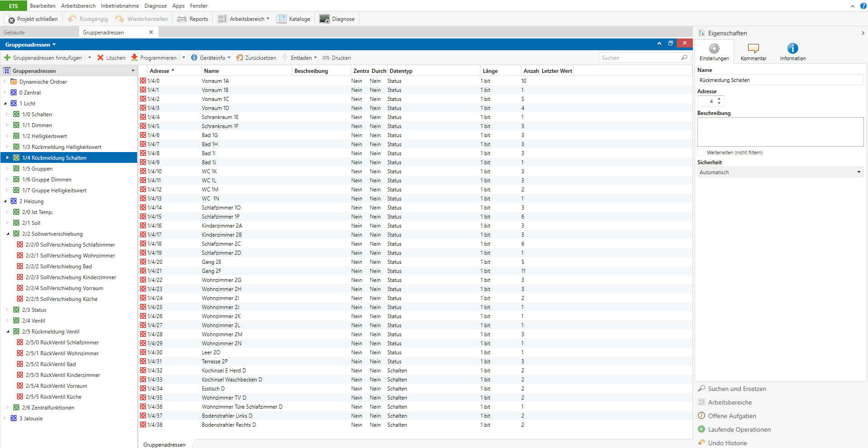Select 1/5 Gruppen in the tree

(x=38, y=169)
